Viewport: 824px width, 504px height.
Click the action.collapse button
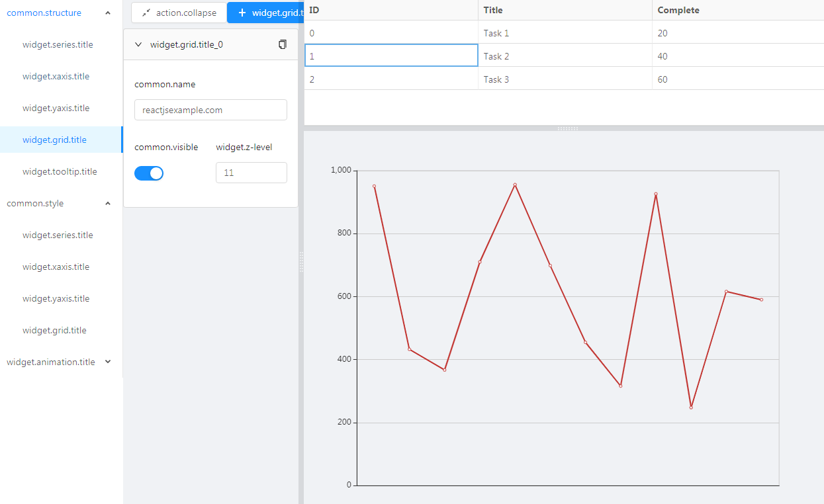tap(179, 13)
